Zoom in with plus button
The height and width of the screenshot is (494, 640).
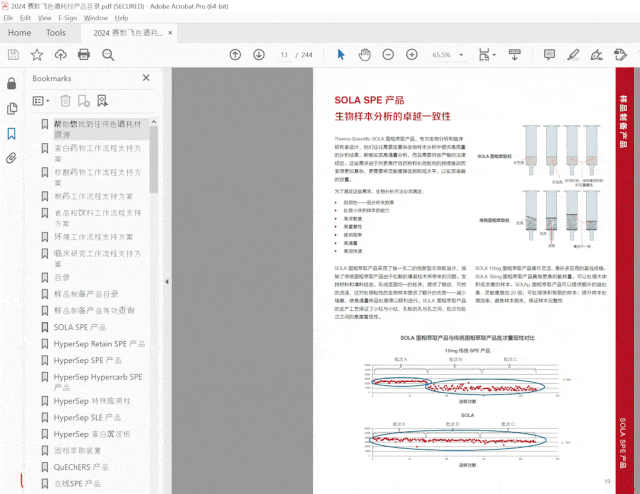tap(412, 55)
